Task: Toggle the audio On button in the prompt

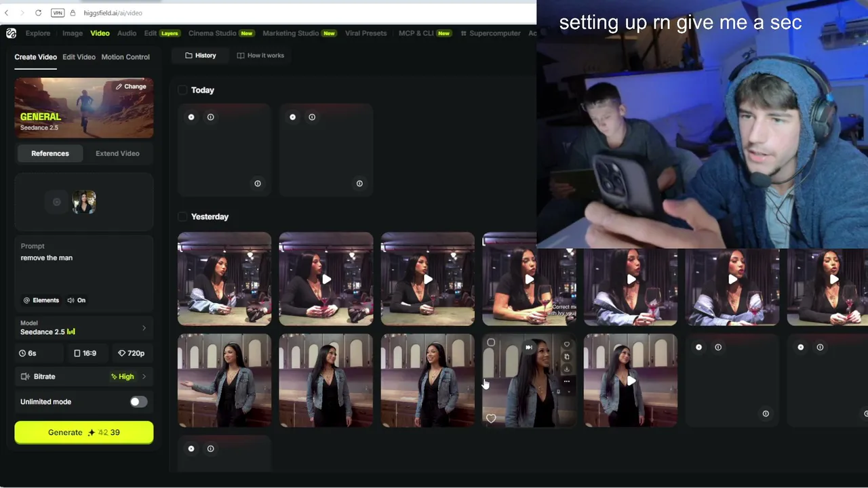Action: (76, 300)
